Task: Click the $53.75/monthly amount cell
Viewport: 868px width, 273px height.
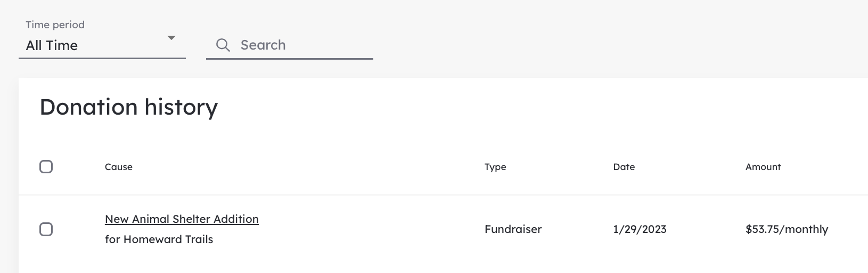Action: pos(787,229)
